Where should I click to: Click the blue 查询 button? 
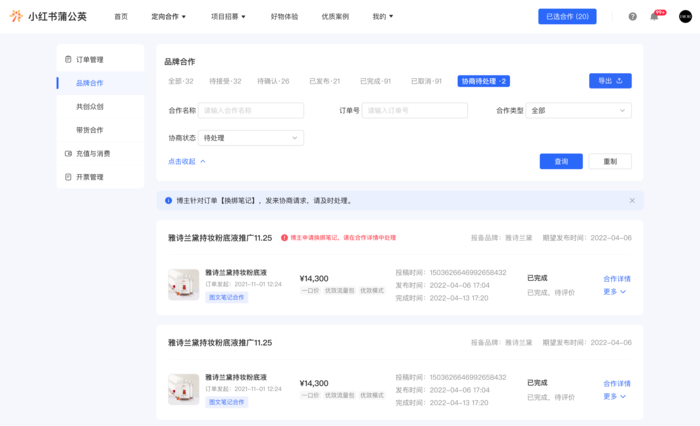tap(561, 161)
